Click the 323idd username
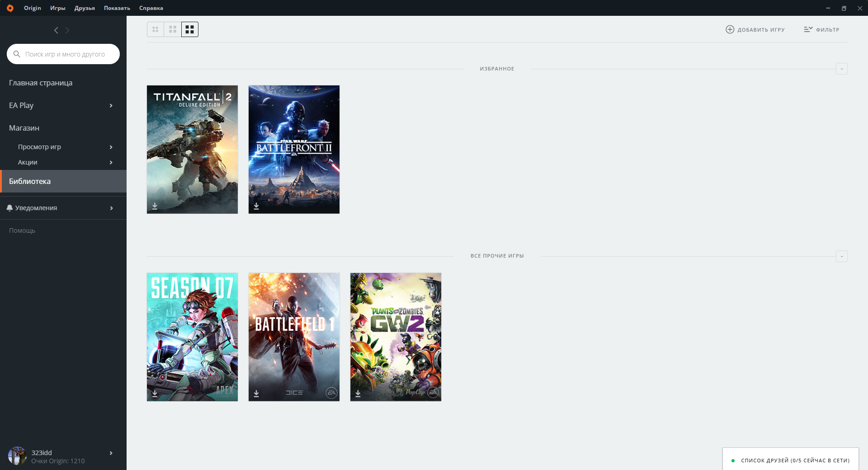Viewport: 868px width, 470px height. click(x=42, y=453)
